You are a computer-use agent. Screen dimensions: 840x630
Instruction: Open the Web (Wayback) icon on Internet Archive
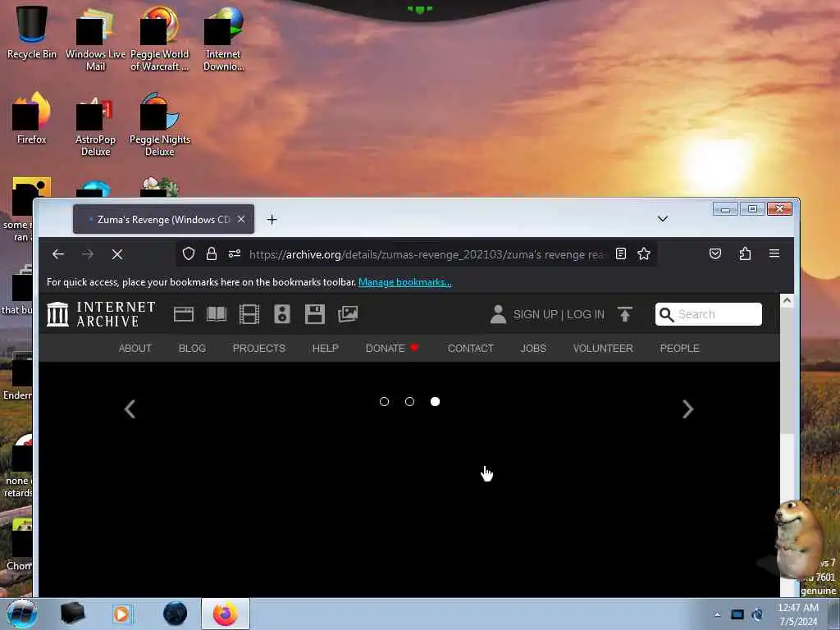coord(183,314)
